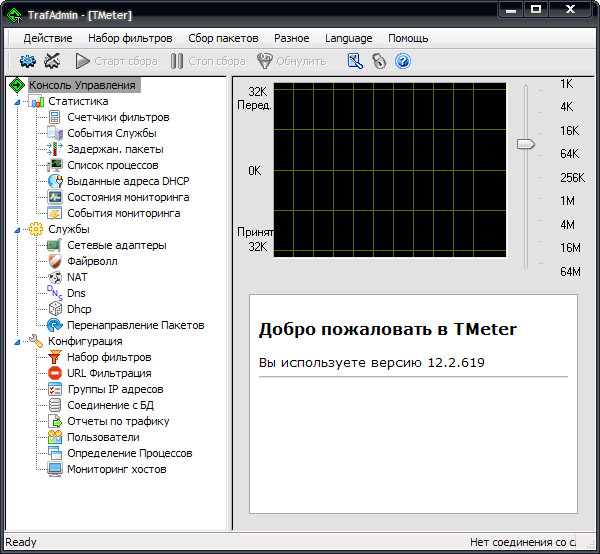Open the Language menu

pos(348,38)
